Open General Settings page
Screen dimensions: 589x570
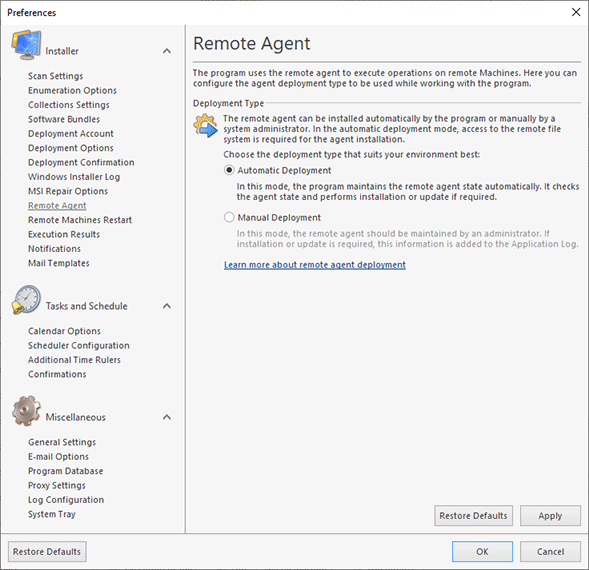click(x=62, y=442)
